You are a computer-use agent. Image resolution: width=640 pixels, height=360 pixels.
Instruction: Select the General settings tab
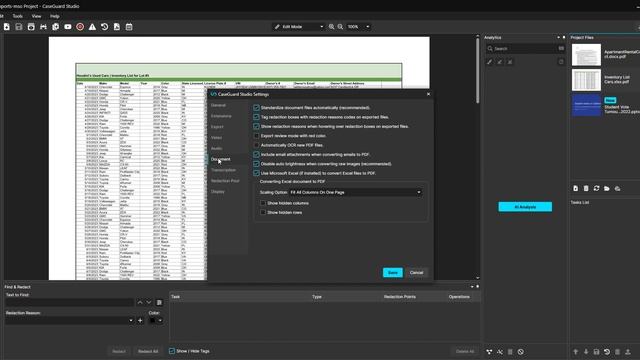[x=218, y=105]
